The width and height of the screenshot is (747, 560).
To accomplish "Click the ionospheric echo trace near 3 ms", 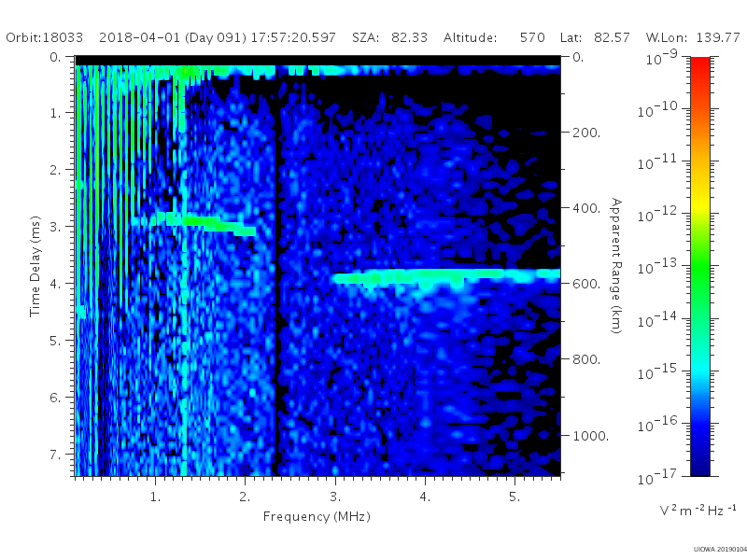I will (x=193, y=223).
